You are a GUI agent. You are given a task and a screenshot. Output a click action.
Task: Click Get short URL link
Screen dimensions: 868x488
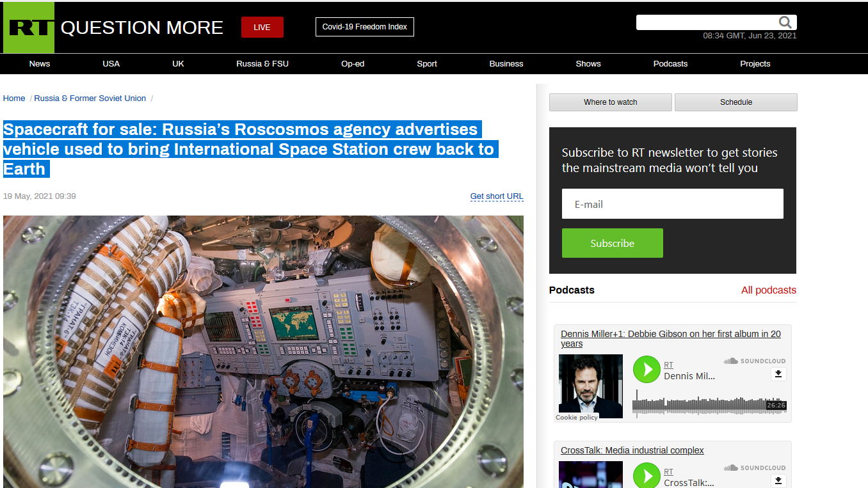[497, 196]
